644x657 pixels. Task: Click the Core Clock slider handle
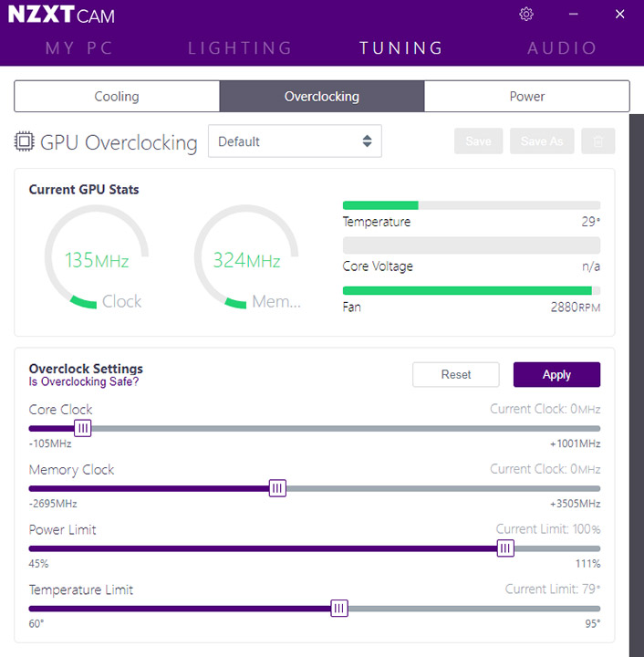pos(83,428)
